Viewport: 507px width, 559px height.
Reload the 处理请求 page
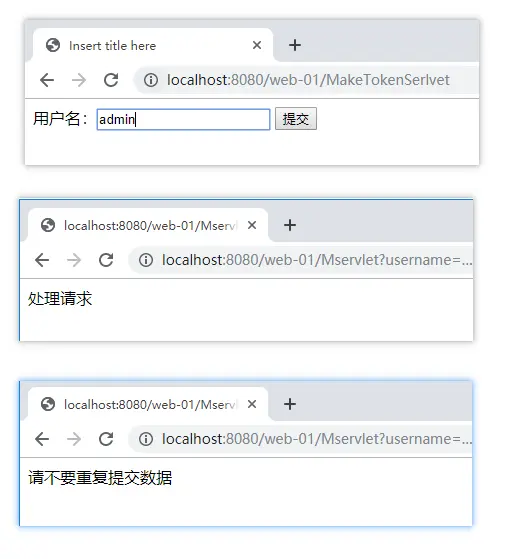pyautogui.click(x=106, y=260)
